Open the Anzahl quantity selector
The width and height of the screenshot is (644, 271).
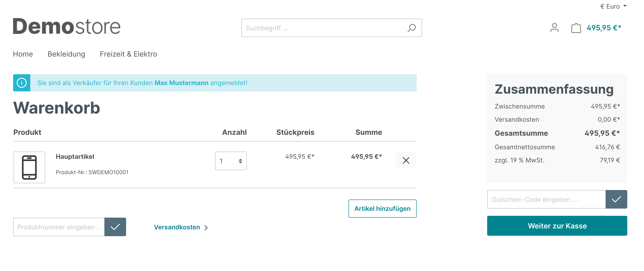coord(231,161)
